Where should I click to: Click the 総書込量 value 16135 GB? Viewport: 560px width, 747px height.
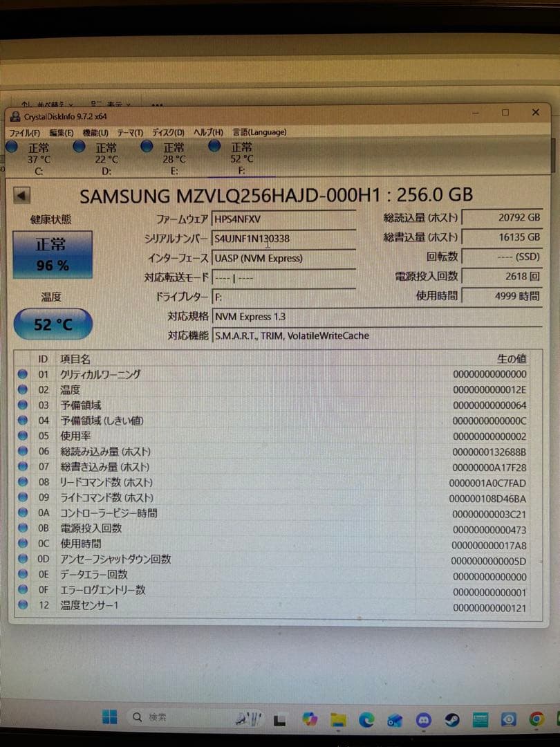pyautogui.click(x=503, y=237)
